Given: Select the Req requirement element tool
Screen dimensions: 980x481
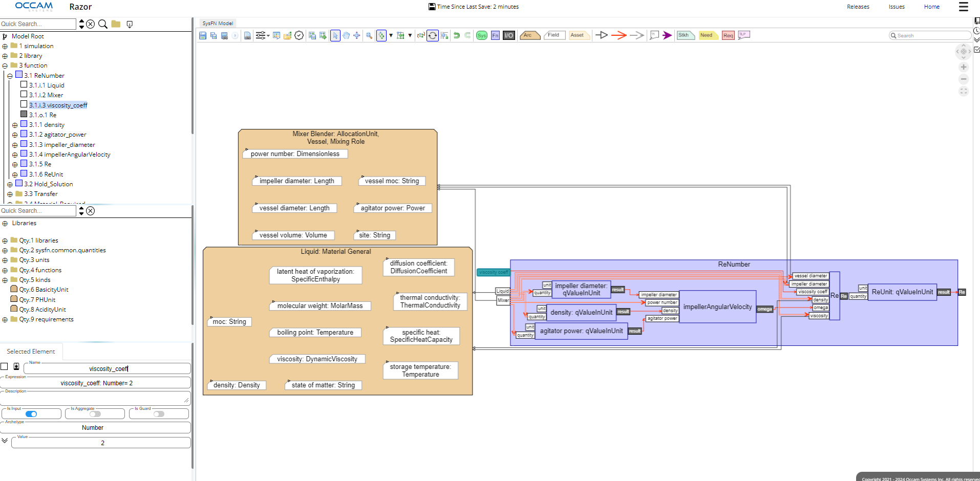Looking at the screenshot, I should tap(728, 35).
